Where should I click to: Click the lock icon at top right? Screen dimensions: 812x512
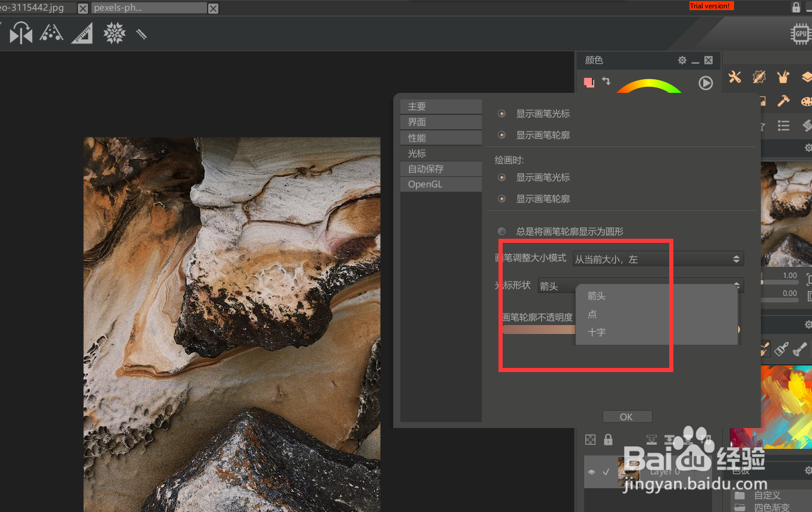point(796,7)
